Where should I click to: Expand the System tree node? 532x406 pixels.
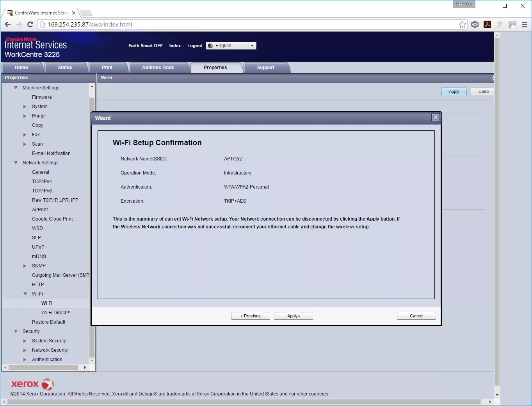(25, 107)
